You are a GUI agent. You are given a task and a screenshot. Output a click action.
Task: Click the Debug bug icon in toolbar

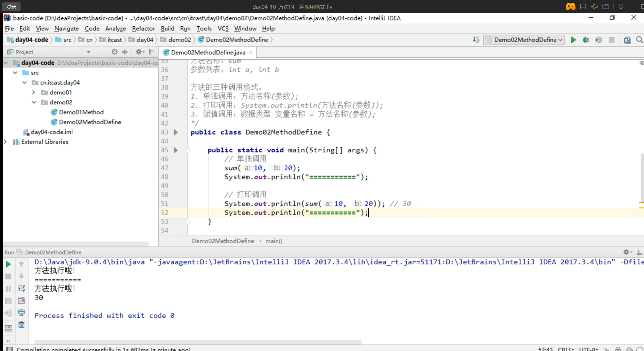586,40
